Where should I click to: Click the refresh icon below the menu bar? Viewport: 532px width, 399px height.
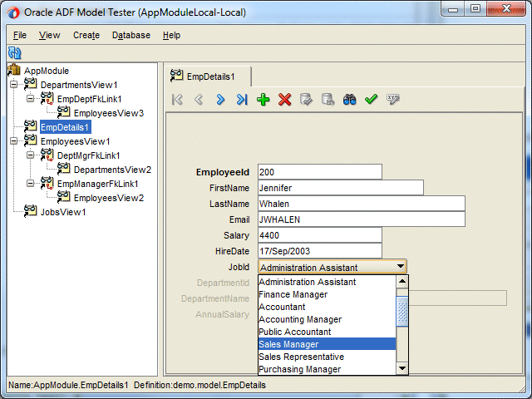(x=15, y=53)
